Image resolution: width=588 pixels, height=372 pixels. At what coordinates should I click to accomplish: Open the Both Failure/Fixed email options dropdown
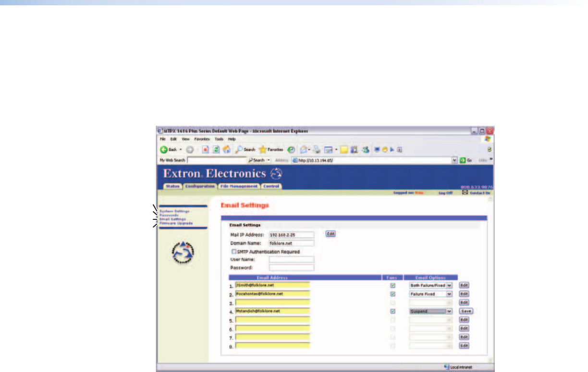click(431, 285)
